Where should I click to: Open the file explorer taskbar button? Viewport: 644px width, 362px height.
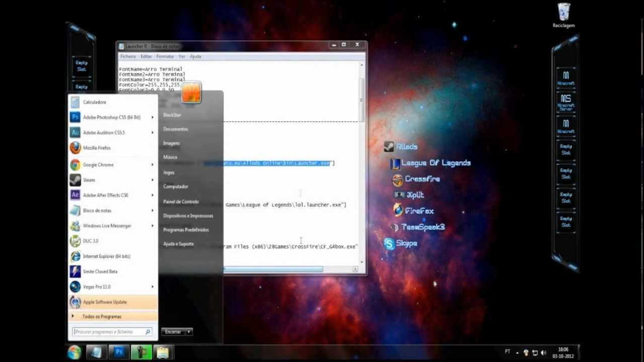[x=163, y=352]
